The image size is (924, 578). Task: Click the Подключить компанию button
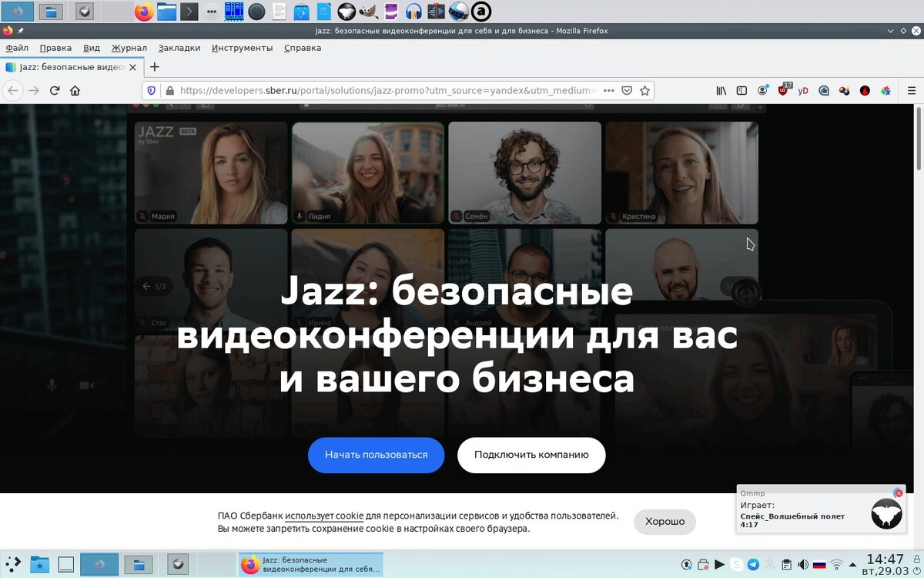(531, 455)
